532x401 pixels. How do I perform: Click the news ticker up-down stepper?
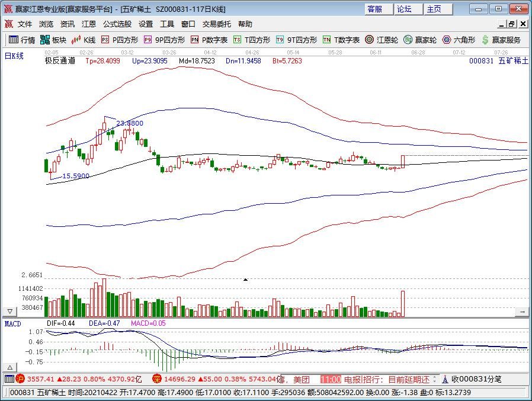[x=434, y=379]
